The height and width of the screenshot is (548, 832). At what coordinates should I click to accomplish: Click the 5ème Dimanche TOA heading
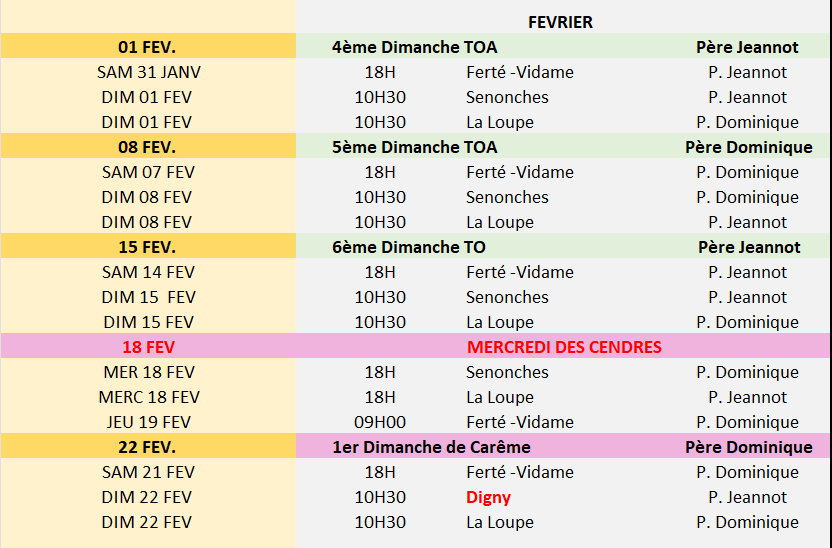tap(414, 147)
